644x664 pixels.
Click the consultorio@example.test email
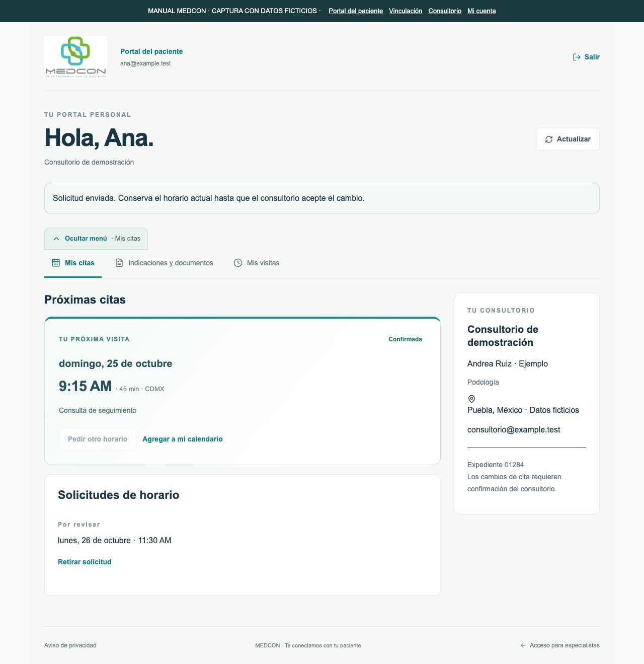point(514,430)
